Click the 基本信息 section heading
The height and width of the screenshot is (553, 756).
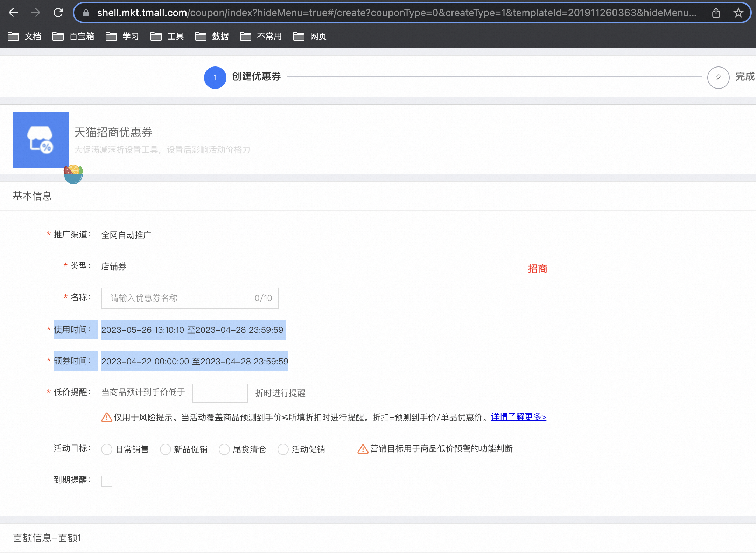[32, 196]
